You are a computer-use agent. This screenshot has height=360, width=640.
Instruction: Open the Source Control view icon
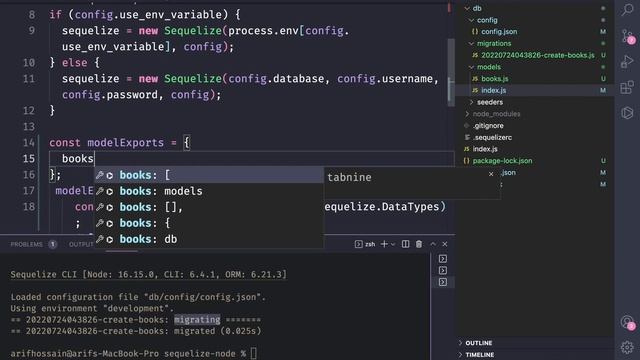click(x=627, y=36)
